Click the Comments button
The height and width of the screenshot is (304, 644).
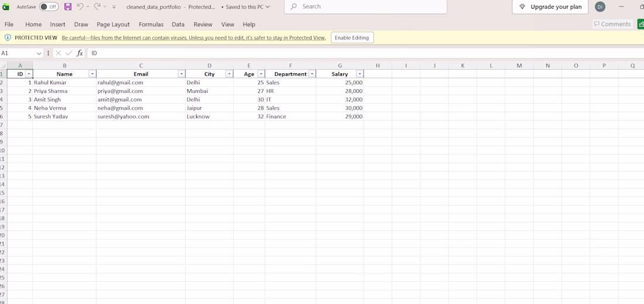[x=612, y=24]
